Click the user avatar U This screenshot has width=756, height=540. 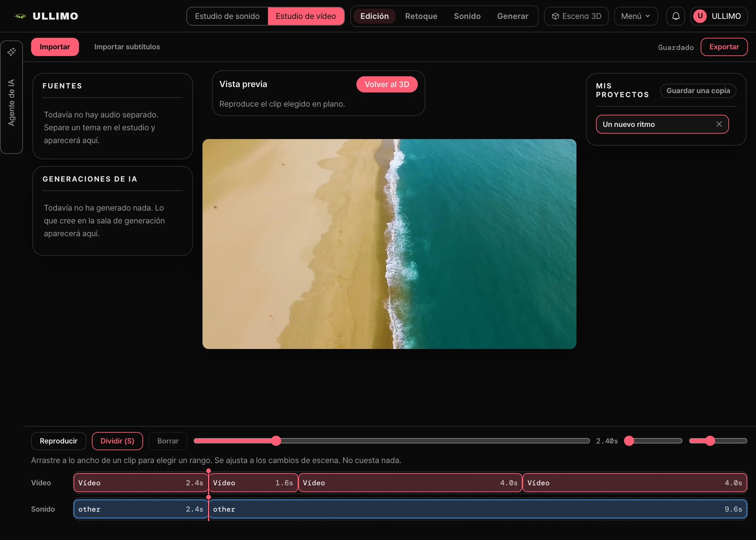pyautogui.click(x=700, y=16)
